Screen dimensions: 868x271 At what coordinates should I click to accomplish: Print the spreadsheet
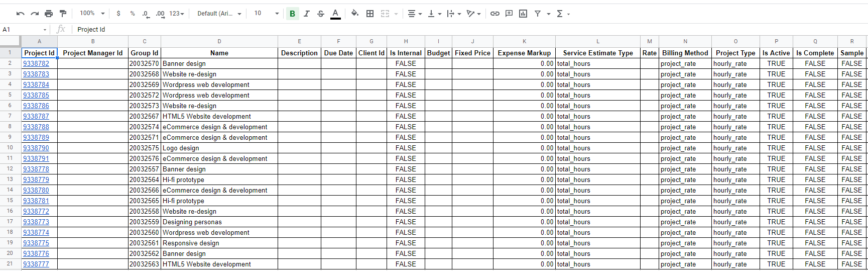pos(49,14)
